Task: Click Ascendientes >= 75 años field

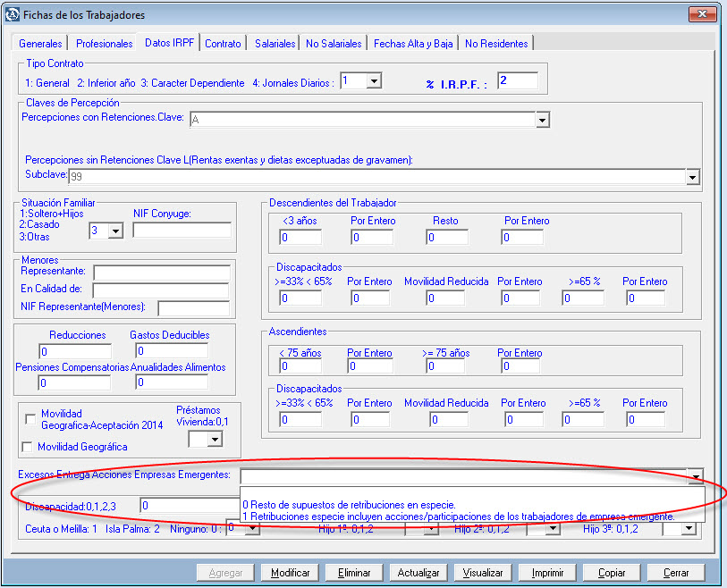Action: point(445,366)
